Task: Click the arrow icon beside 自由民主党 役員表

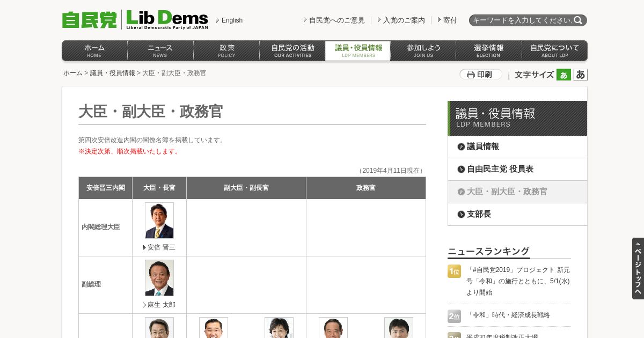Action: coord(461,169)
